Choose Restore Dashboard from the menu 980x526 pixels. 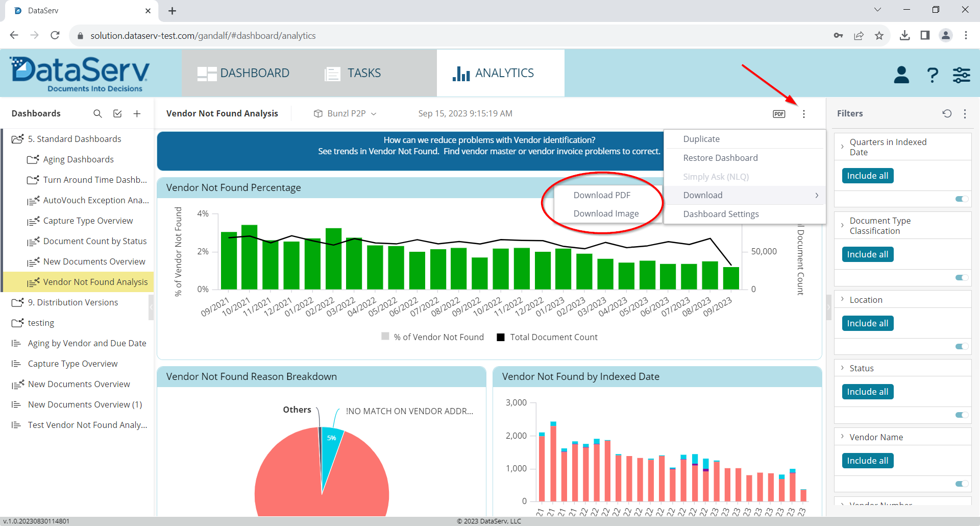point(745,158)
